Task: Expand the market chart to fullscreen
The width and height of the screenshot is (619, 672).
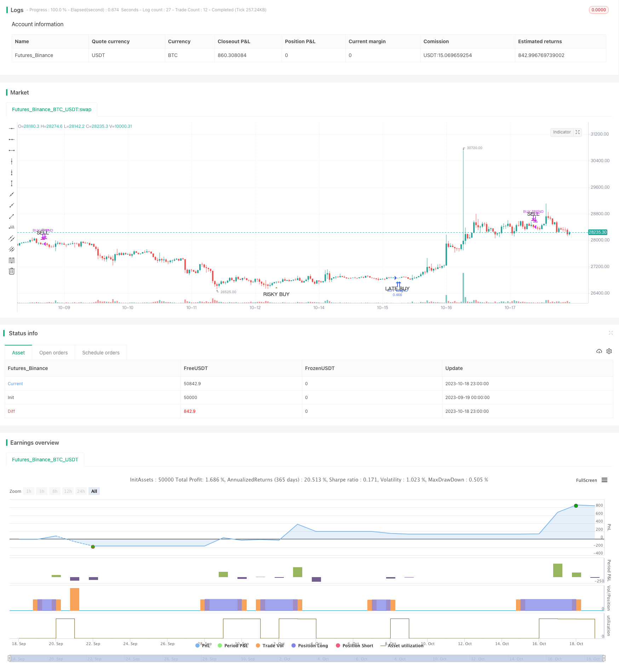Action: tap(578, 132)
